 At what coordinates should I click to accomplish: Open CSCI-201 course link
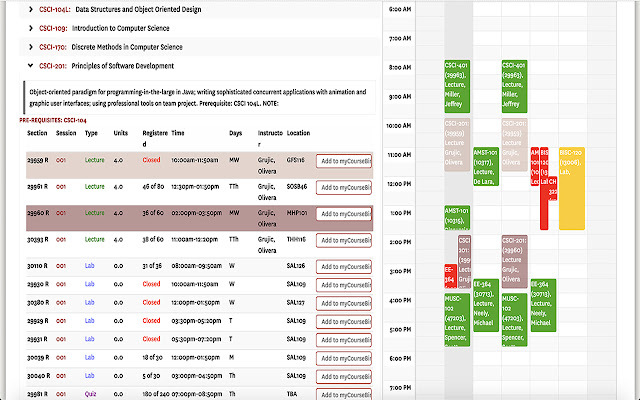[x=53, y=66]
